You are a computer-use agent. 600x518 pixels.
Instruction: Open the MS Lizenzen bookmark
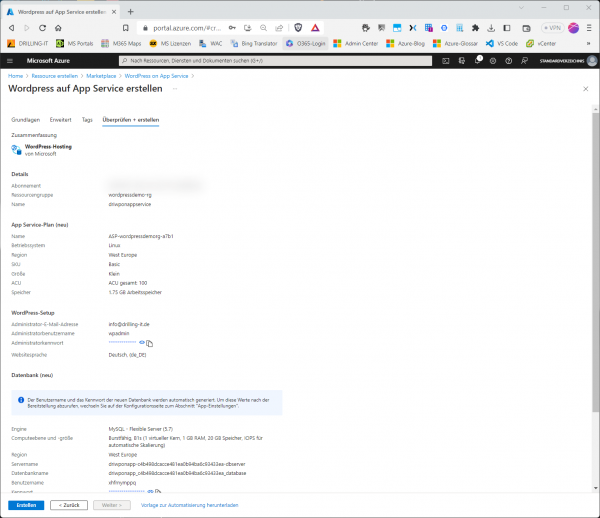pos(170,44)
